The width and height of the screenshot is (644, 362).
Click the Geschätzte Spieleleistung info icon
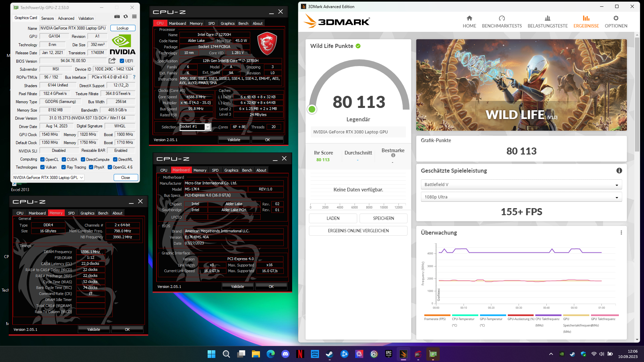coord(619,171)
